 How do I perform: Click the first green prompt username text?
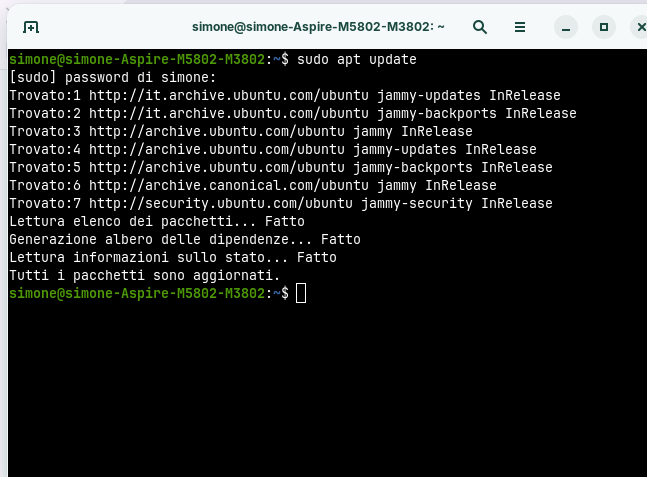[137, 59]
